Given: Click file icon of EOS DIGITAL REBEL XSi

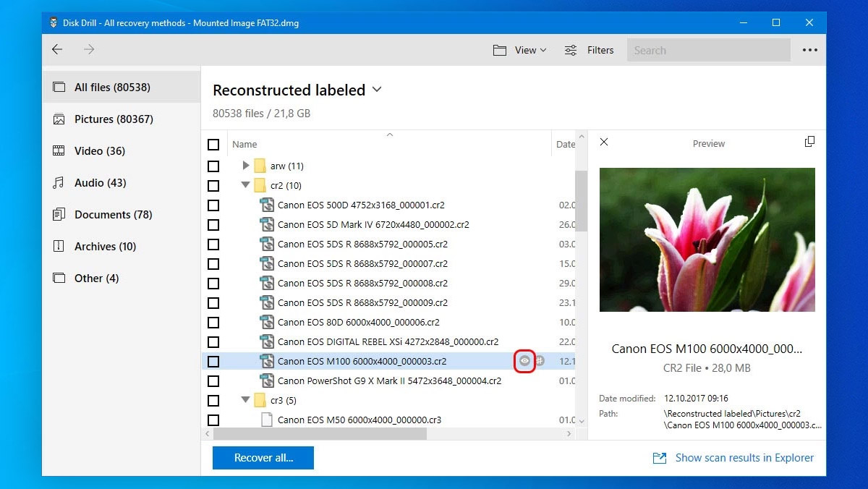Looking at the screenshot, I should (267, 342).
